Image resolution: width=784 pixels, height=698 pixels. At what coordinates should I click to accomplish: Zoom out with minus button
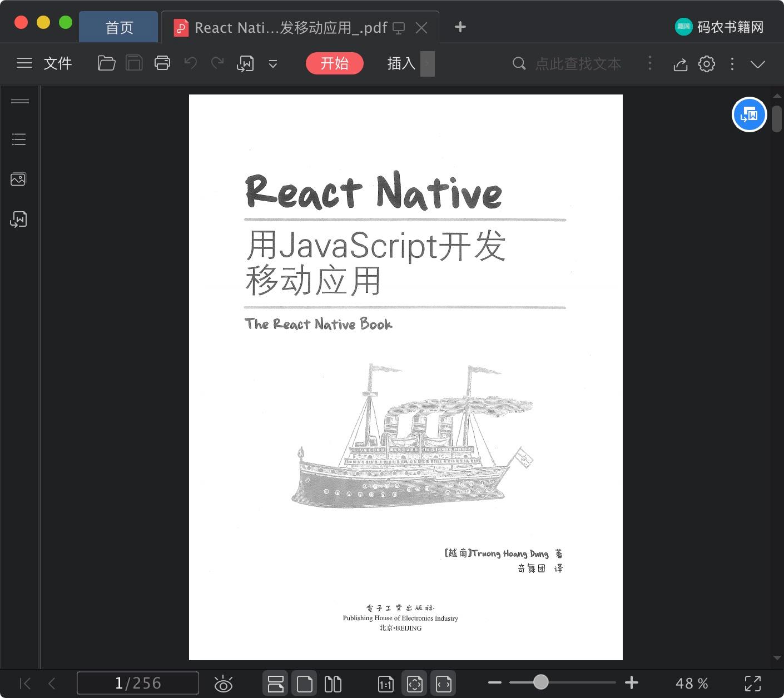[495, 682]
